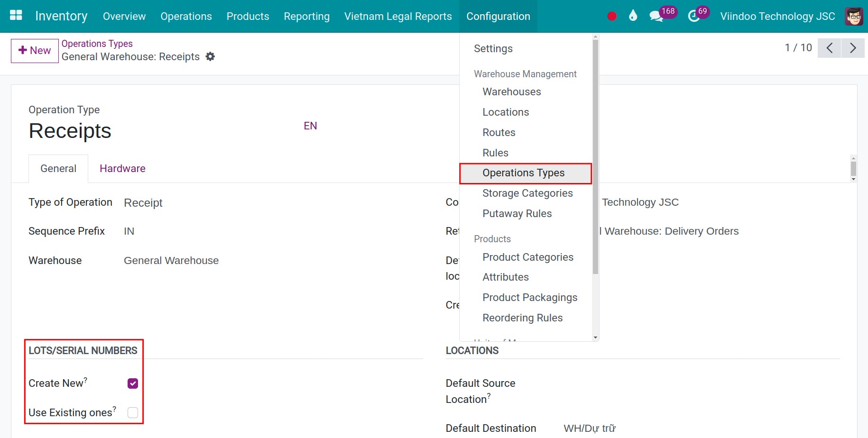
Task: Choose Warehouses from dropdown
Action: pyautogui.click(x=512, y=92)
